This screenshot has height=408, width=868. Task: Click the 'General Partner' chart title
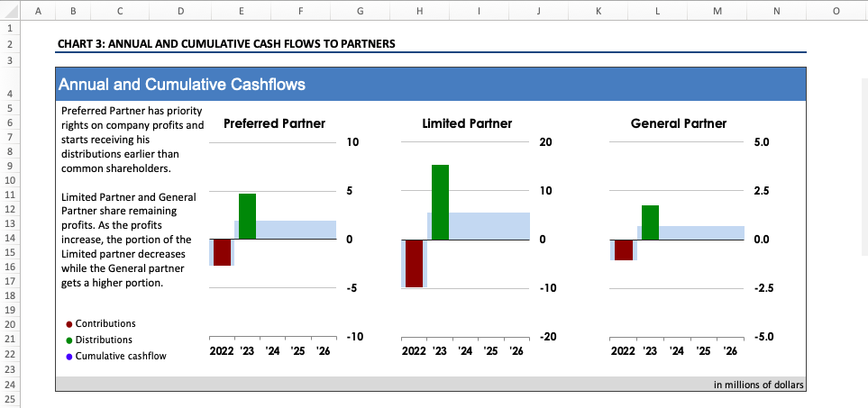(678, 123)
